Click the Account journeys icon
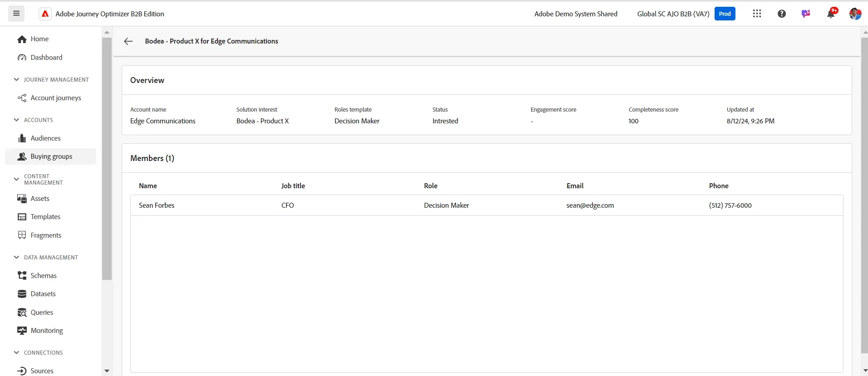Viewport: 868px width, 376px height. pyautogui.click(x=22, y=98)
